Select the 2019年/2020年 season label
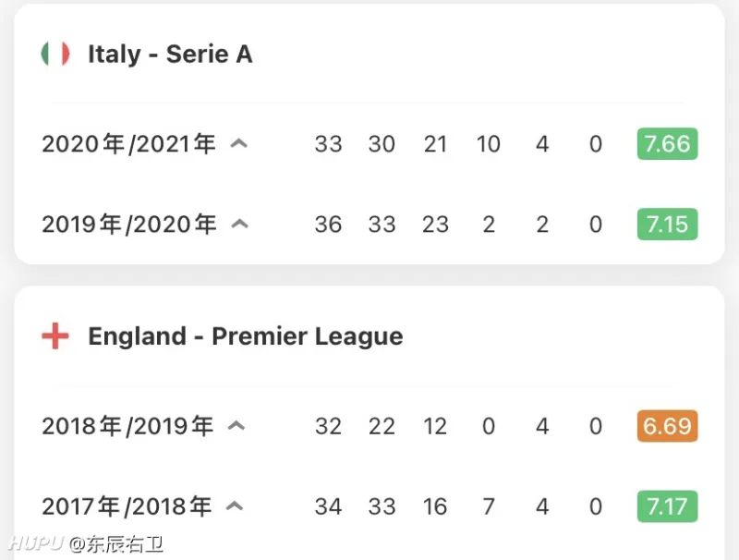The image size is (739, 560). 129,224
